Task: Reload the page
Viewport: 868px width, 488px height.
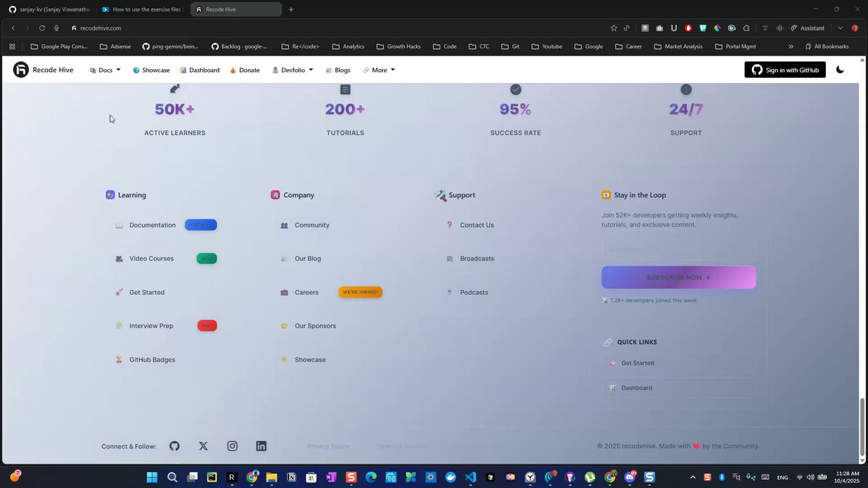Action: 41,28
